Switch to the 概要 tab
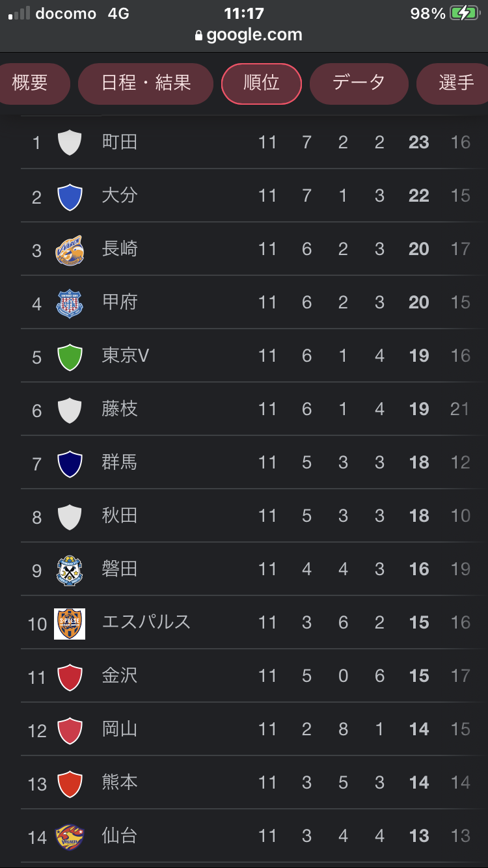Image resolution: width=488 pixels, height=868 pixels. pos(31,83)
